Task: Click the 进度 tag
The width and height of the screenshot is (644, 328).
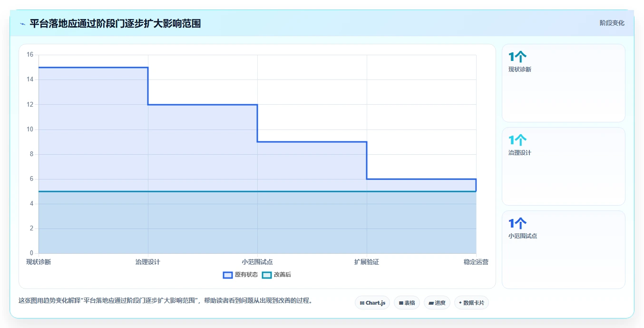Action: [437, 303]
